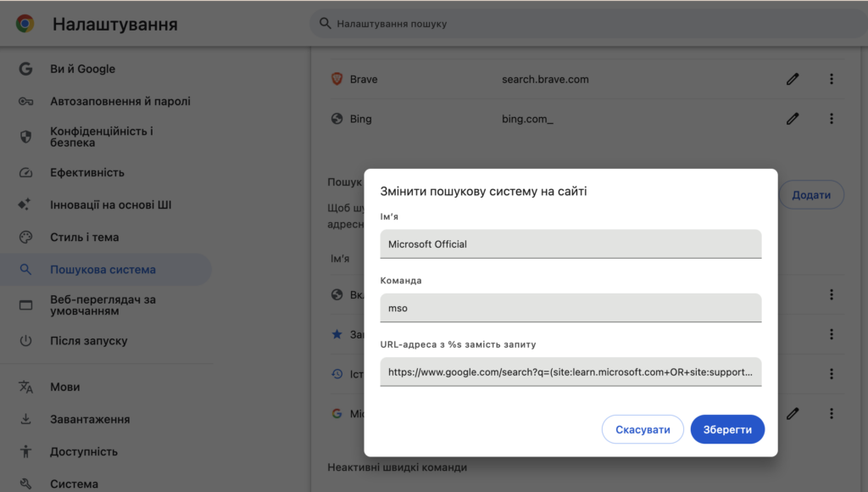Open 'Веб-переглядач за умовчанням'
This screenshot has width=868, height=492.
[x=103, y=305]
